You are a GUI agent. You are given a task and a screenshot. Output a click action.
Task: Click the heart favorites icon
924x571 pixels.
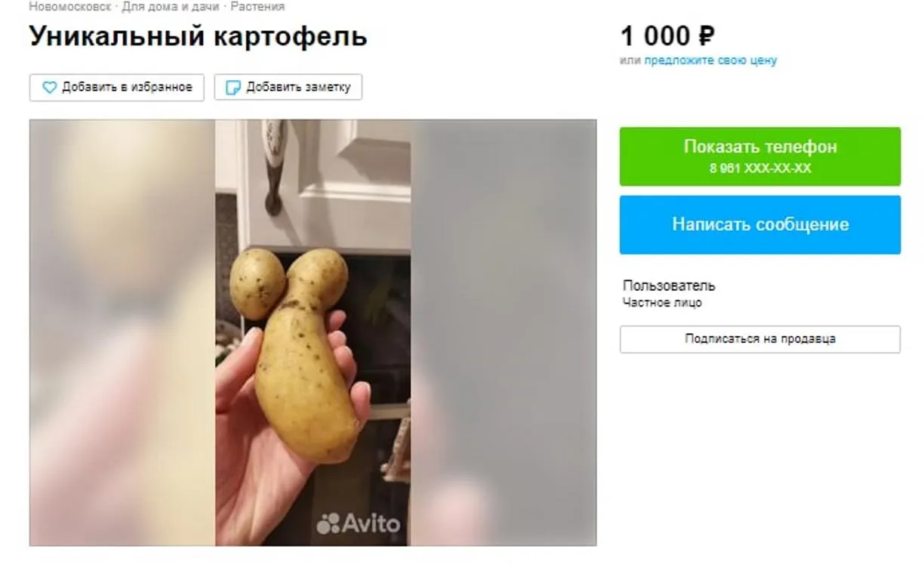coord(49,88)
